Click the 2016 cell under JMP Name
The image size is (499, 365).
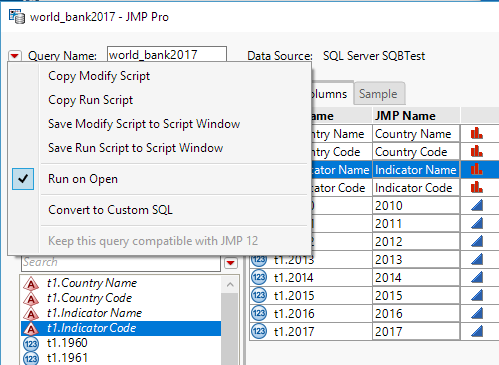click(416, 314)
